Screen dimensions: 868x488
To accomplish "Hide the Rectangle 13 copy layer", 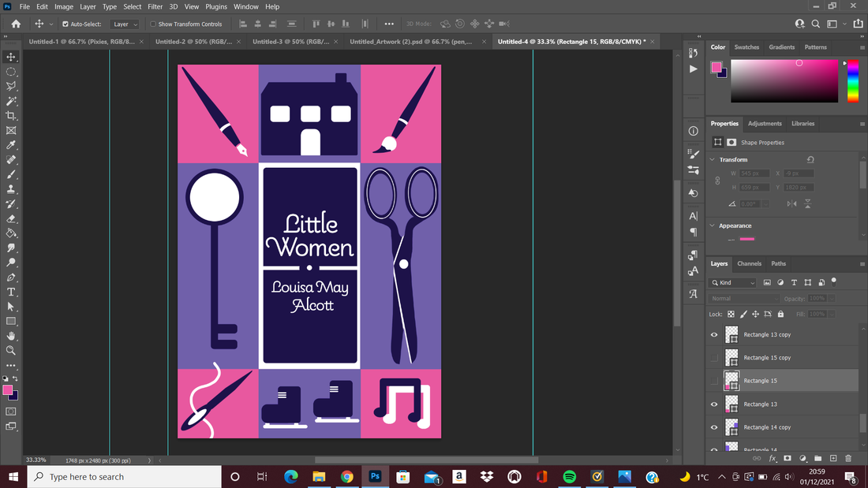I will tap(714, 335).
